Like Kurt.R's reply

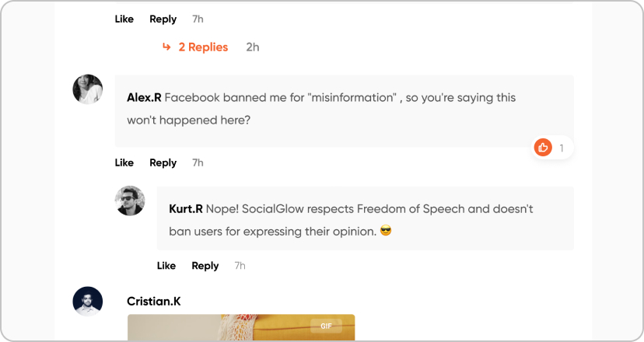point(166,266)
